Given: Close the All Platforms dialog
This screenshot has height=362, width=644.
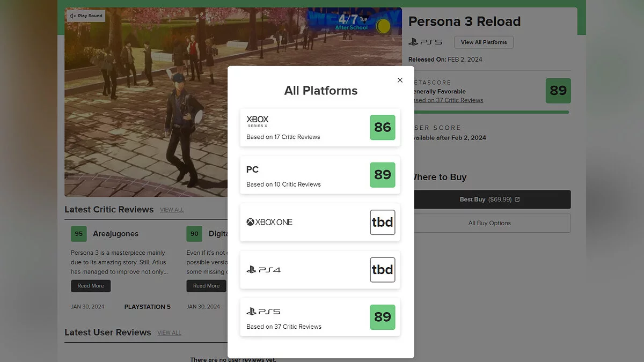Looking at the screenshot, I should [x=400, y=80].
